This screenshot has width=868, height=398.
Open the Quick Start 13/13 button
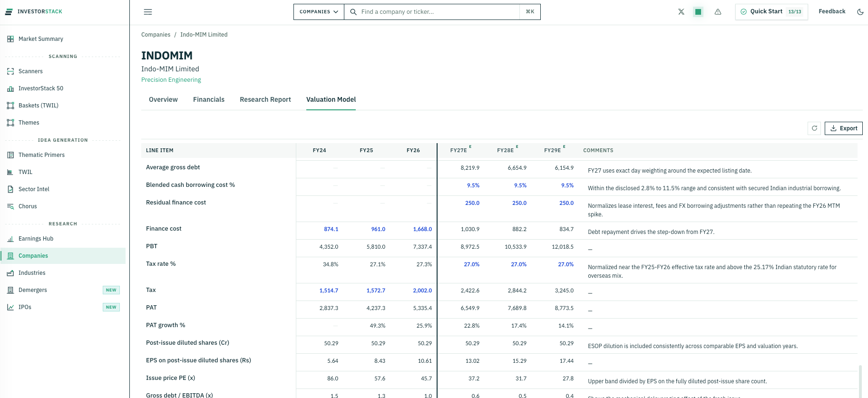click(771, 12)
